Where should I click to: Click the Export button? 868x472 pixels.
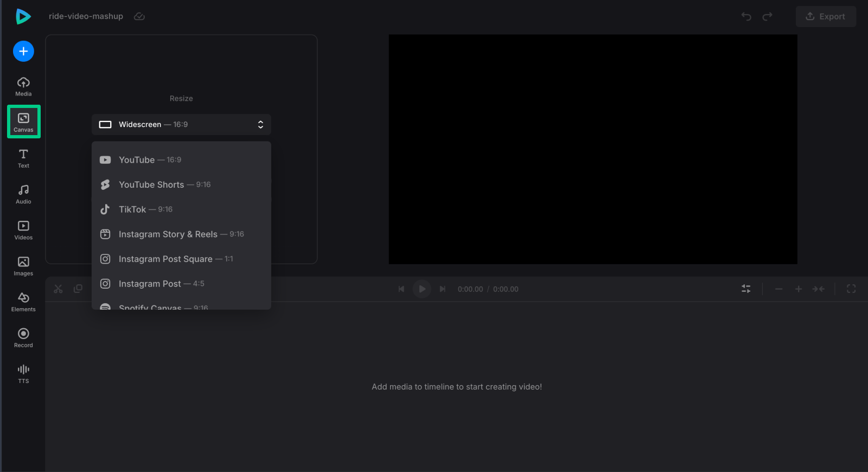[x=826, y=16]
